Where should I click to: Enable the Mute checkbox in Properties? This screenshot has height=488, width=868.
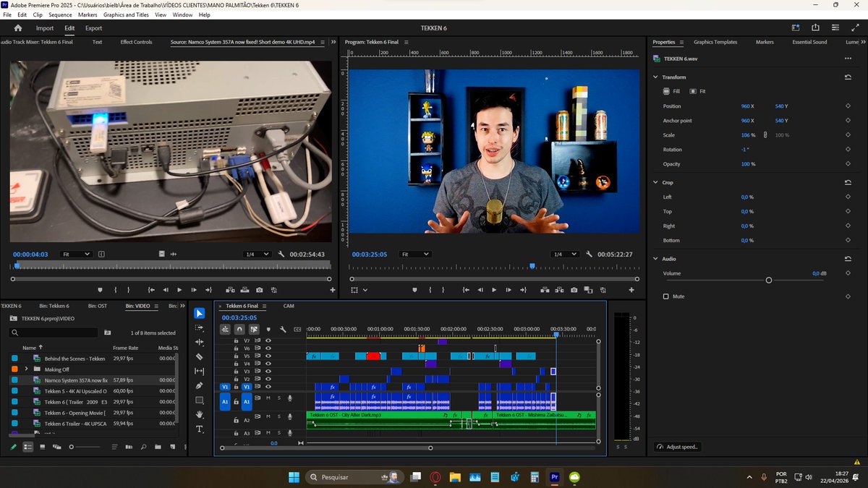[666, 296]
